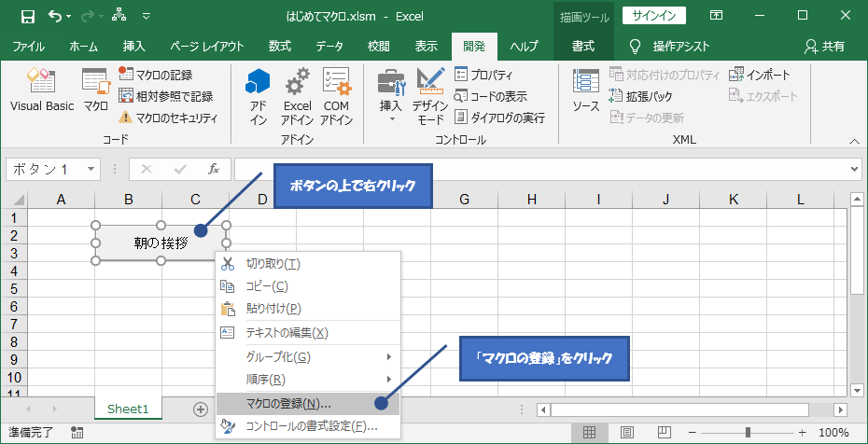Switch to the 数式 tab
This screenshot has height=444, width=868.
tap(280, 47)
